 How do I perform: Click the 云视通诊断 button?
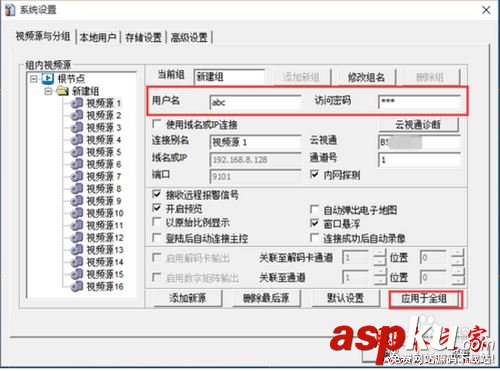tap(418, 125)
